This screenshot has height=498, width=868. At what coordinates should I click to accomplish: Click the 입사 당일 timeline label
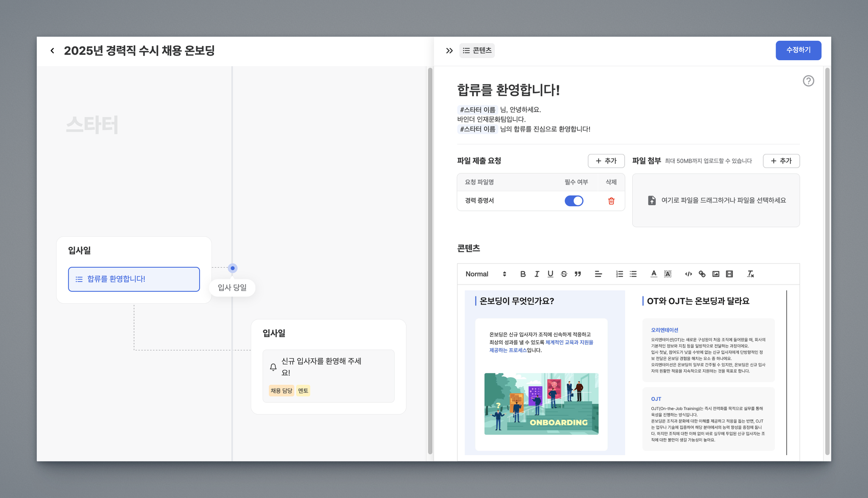pos(232,288)
